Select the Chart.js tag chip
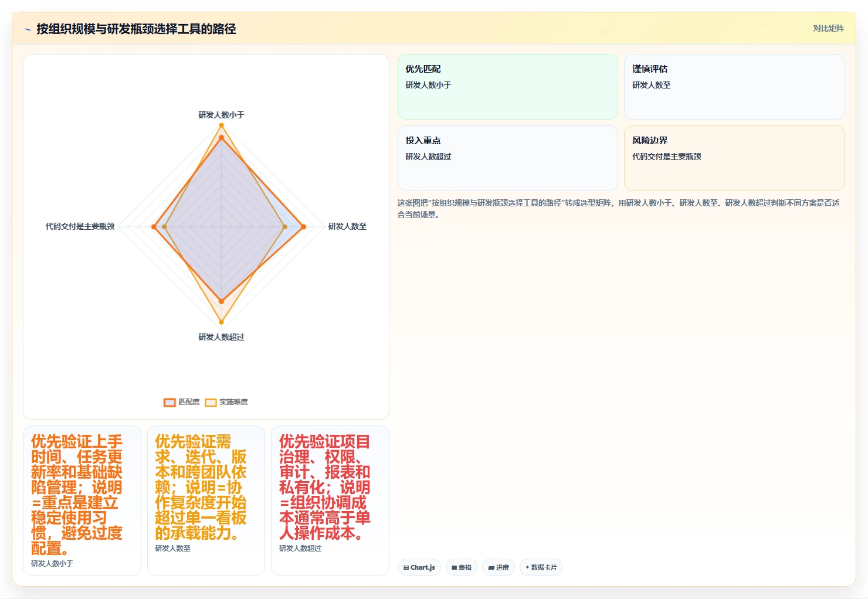Screen dimensions: 868x599 [x=419, y=567]
